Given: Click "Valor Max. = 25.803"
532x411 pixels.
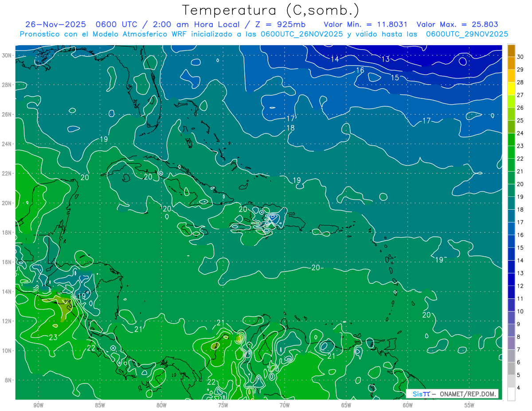Looking at the screenshot, I should (457, 24).
